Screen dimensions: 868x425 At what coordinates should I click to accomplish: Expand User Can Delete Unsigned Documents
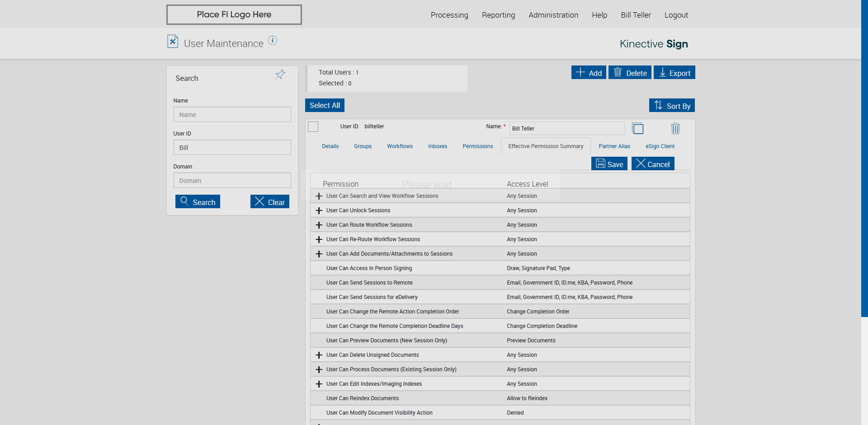coord(319,355)
